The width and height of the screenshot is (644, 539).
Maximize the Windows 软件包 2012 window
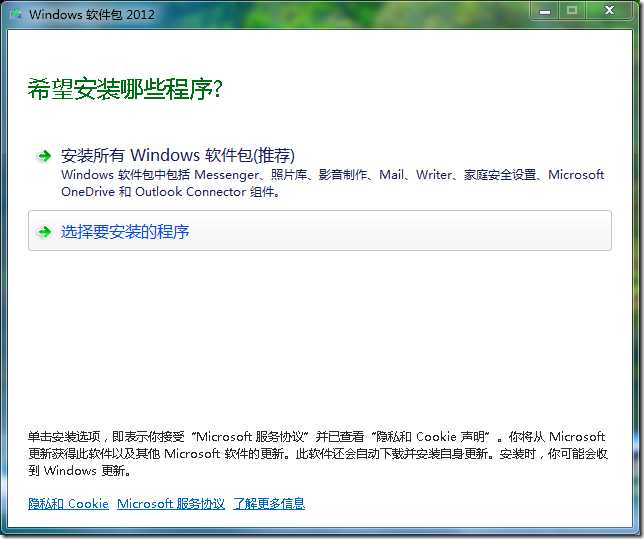coord(572,11)
